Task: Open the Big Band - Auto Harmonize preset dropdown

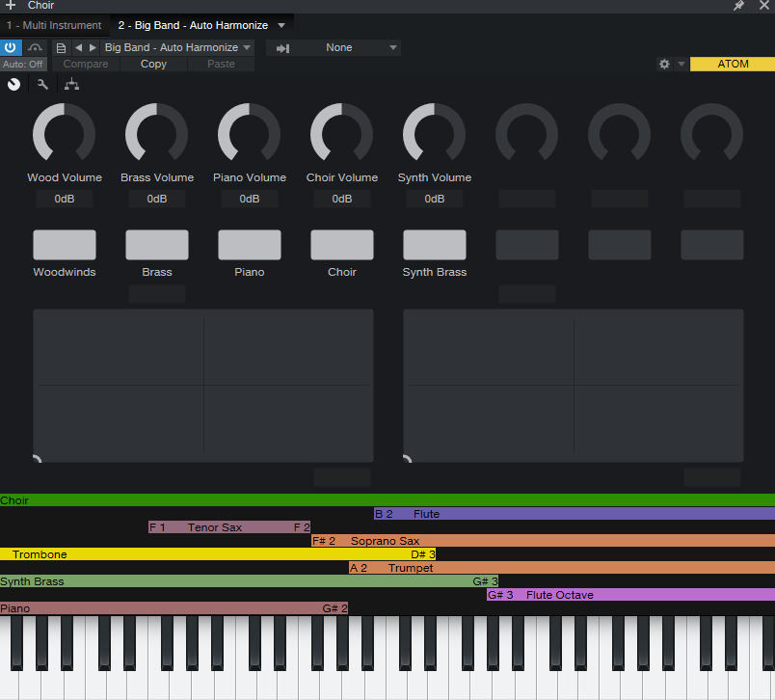Action: click(x=177, y=47)
